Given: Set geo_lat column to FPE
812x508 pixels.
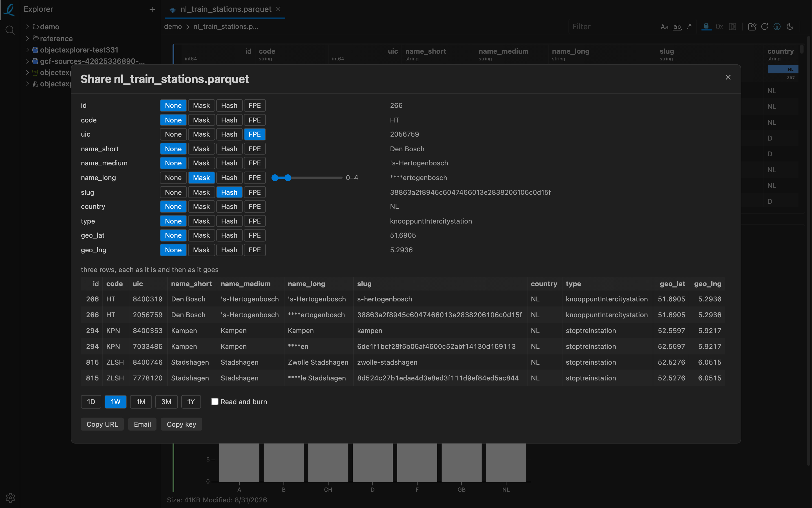Looking at the screenshot, I should point(255,235).
